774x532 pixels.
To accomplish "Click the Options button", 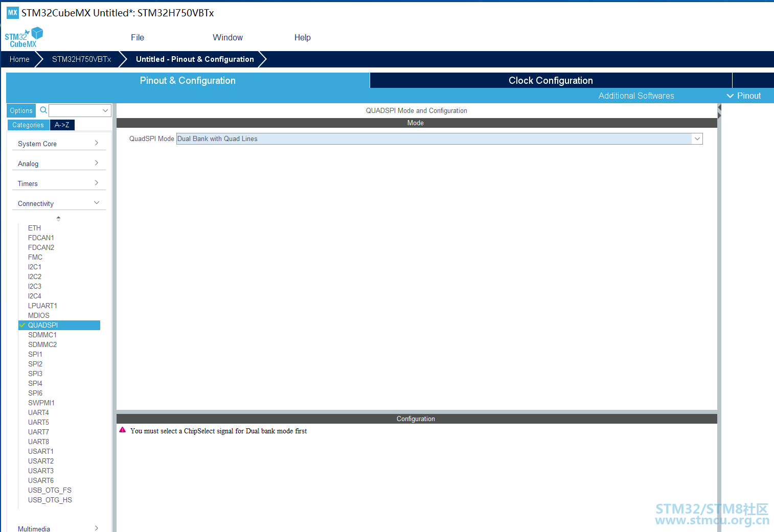I will 21,110.
